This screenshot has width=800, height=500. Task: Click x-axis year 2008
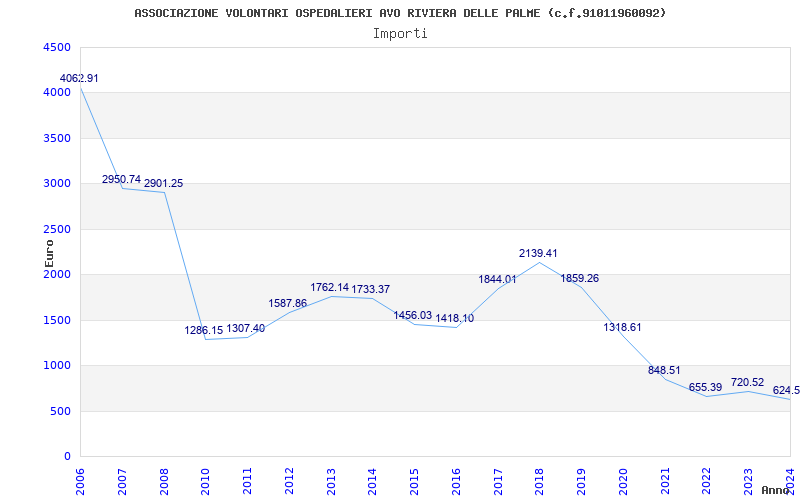164,481
